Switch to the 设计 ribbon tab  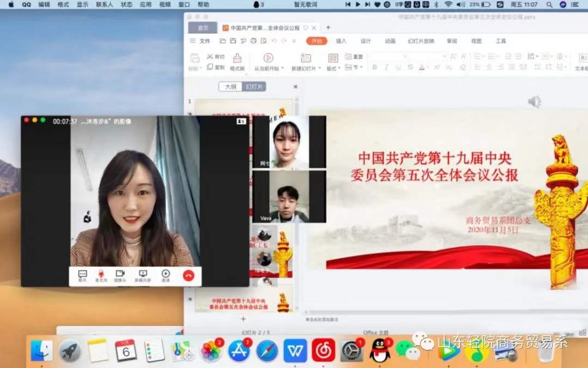[366, 41]
